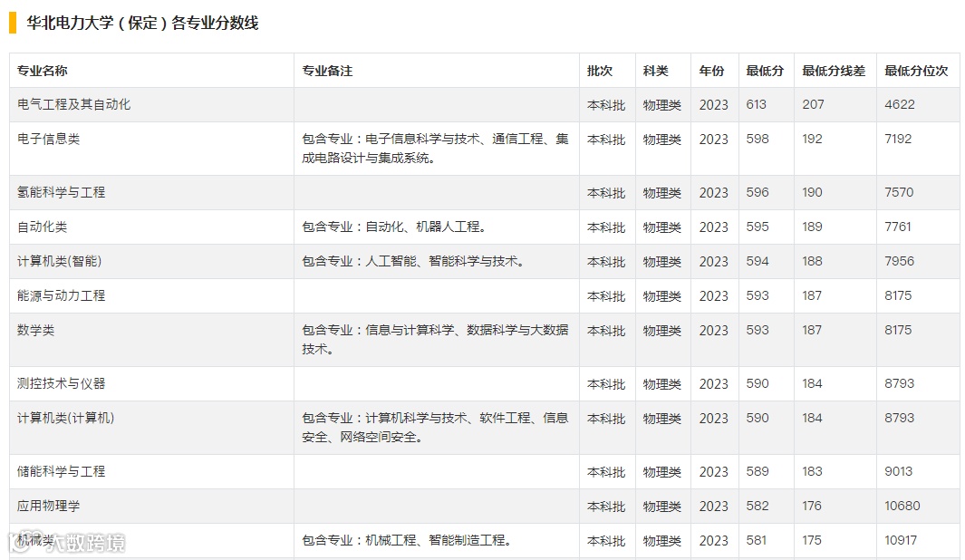Click the minimum score 594
The width and height of the screenshot is (965, 560).
[x=758, y=262]
